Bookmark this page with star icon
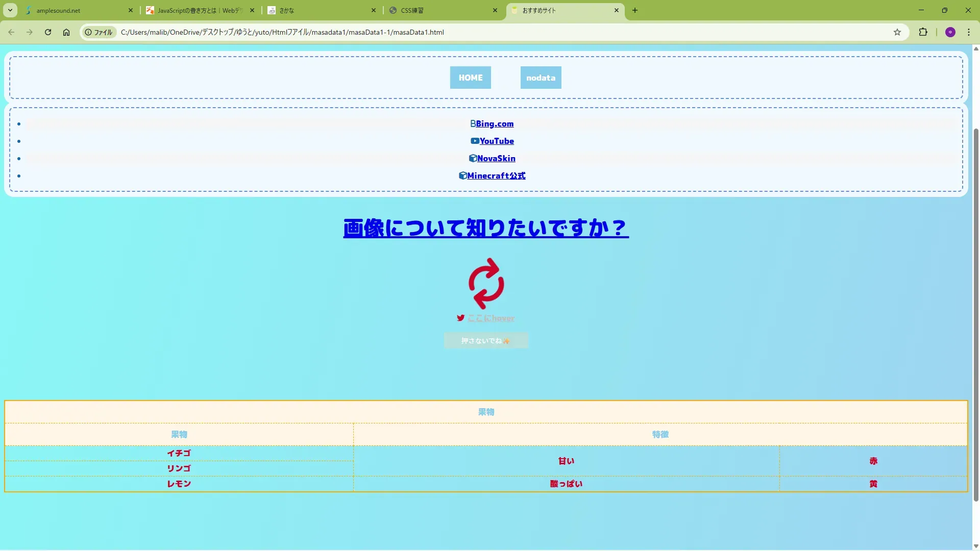 (x=897, y=32)
